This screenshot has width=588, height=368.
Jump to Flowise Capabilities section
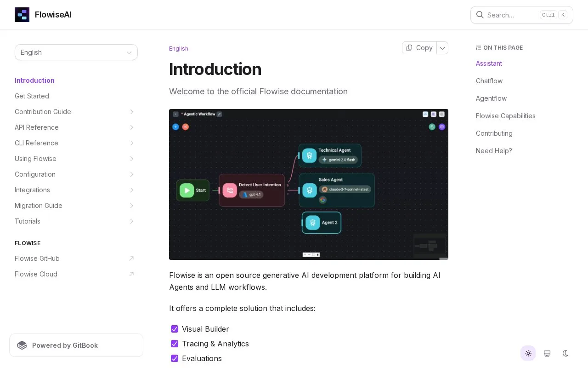tap(506, 116)
